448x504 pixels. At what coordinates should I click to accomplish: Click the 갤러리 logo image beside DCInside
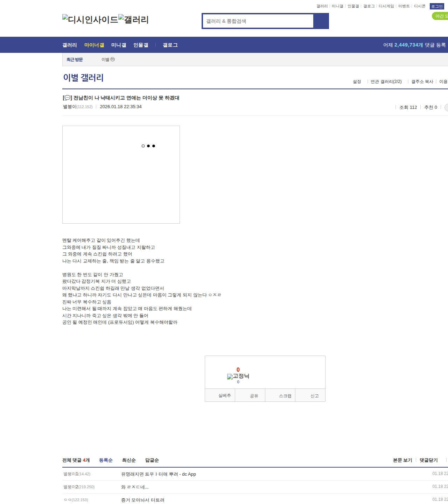(x=133, y=20)
